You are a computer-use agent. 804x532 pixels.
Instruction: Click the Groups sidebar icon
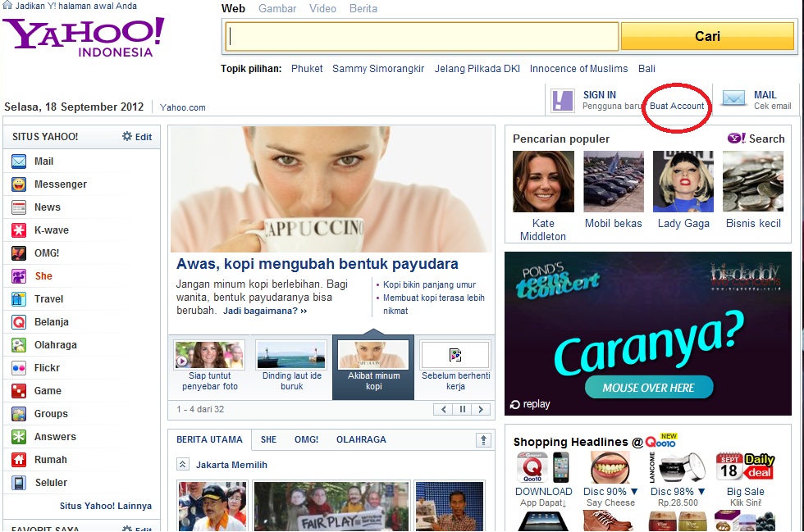click(19, 414)
